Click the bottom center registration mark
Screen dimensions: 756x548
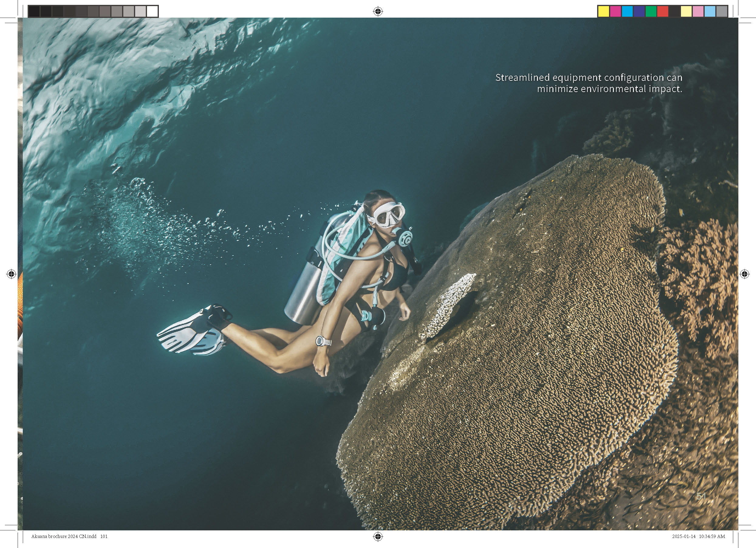pyautogui.click(x=378, y=536)
